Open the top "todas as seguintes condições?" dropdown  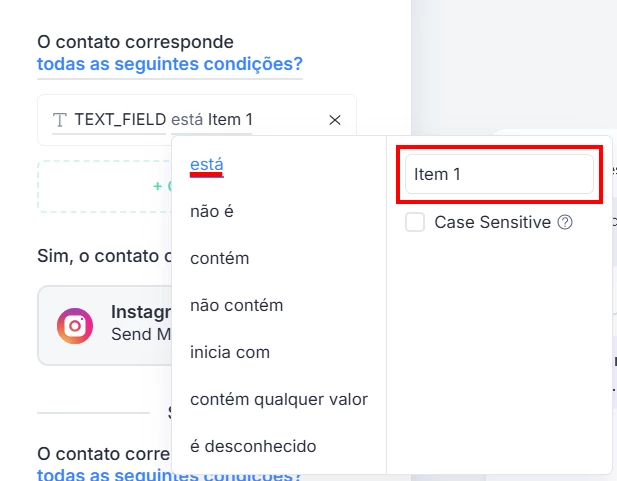[170, 65]
